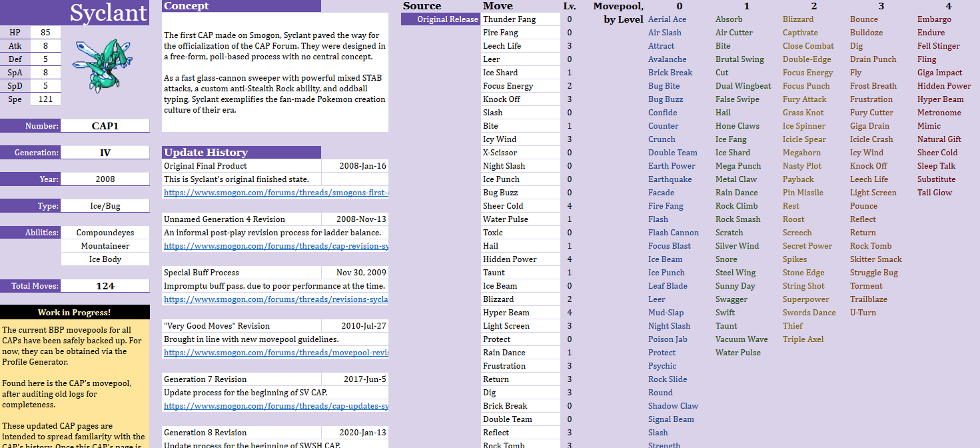Click the Spe value 121
Viewport: 980px width, 448px height.
point(45,99)
